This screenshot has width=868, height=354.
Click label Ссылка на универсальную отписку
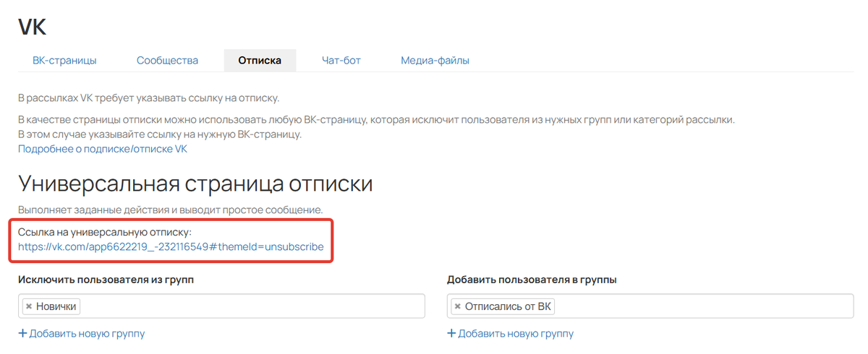[104, 232]
